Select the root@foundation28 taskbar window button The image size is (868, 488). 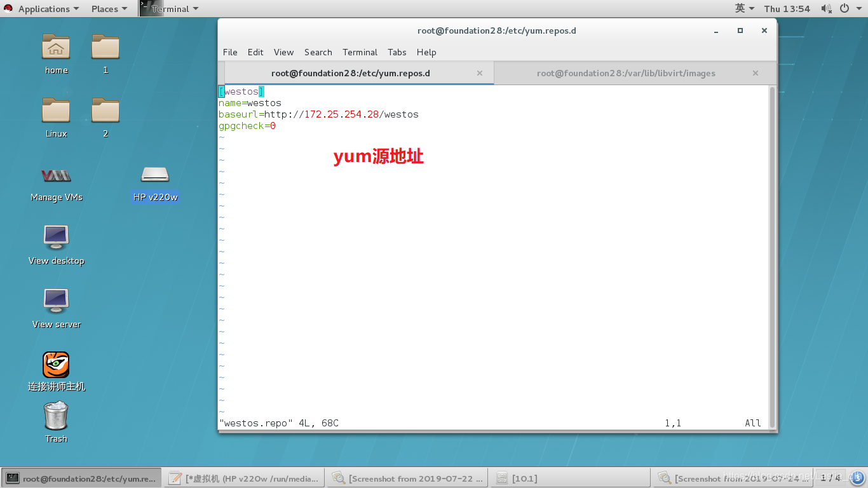click(82, 478)
